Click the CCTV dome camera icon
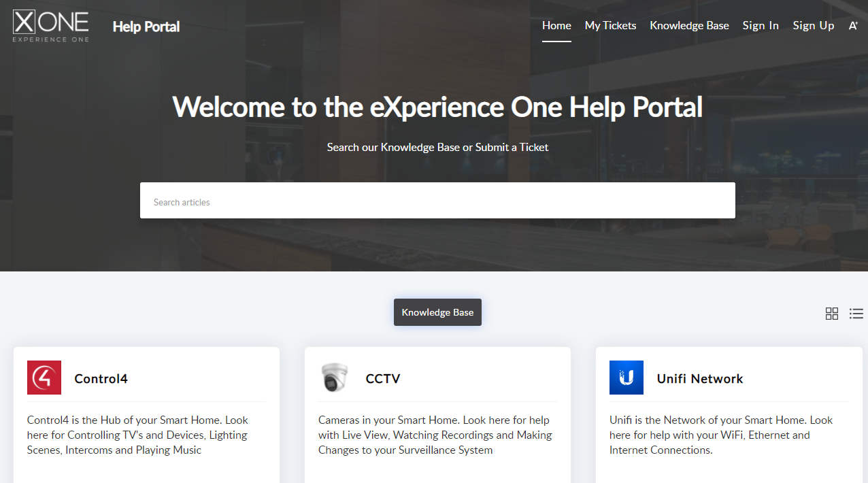The image size is (868, 483). [x=335, y=378]
